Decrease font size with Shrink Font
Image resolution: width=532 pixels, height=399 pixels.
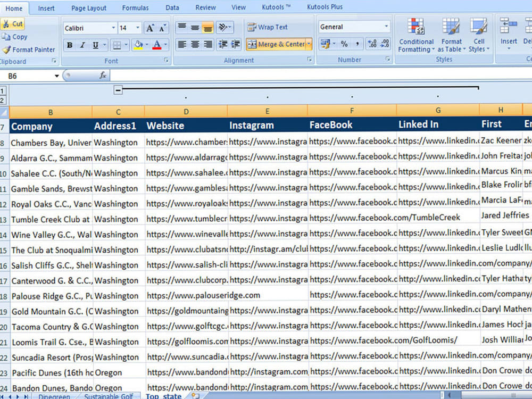[162, 28]
